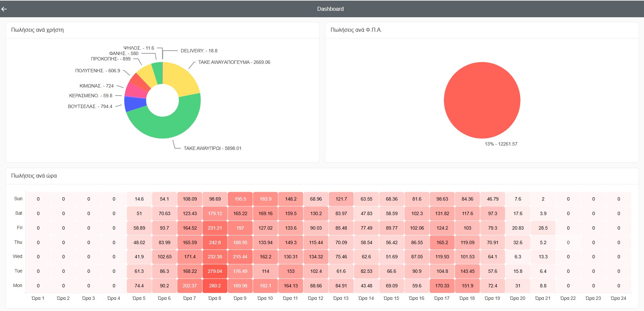Click heatmap cell 131.82 in Sat row
This screenshot has height=311, width=644.
coord(442,213)
